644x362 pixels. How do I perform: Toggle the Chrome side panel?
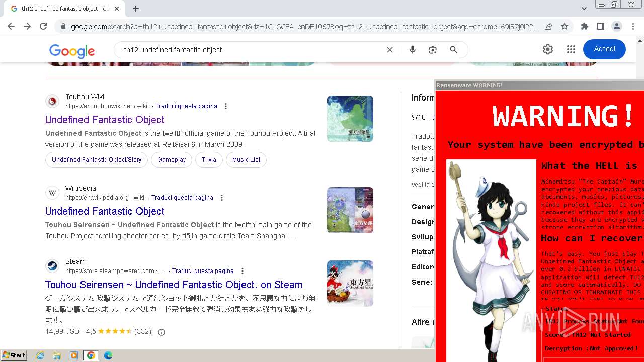pyautogui.click(x=601, y=27)
